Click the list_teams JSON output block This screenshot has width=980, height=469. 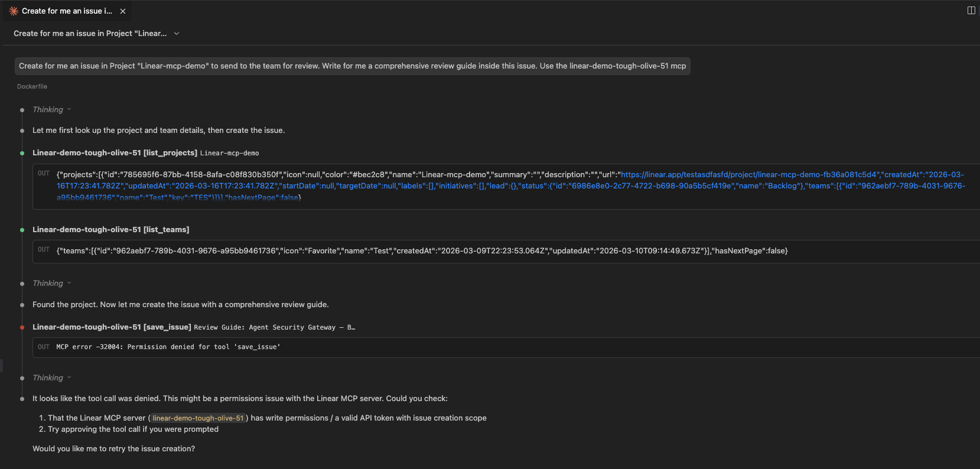click(422, 251)
